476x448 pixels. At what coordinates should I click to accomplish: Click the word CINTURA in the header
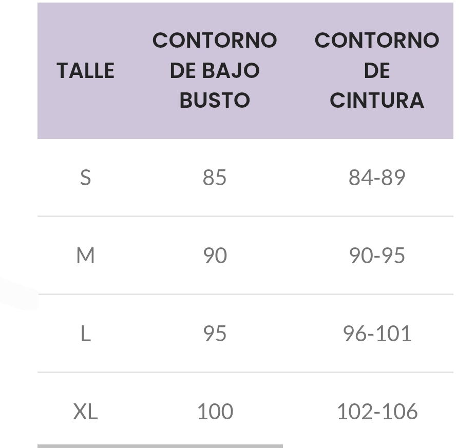(377, 100)
